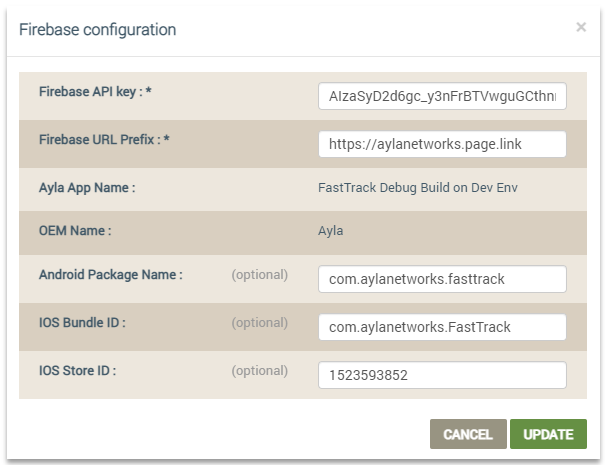The width and height of the screenshot is (609, 465).
Task: Click the Firebase API key input field
Action: click(442, 96)
